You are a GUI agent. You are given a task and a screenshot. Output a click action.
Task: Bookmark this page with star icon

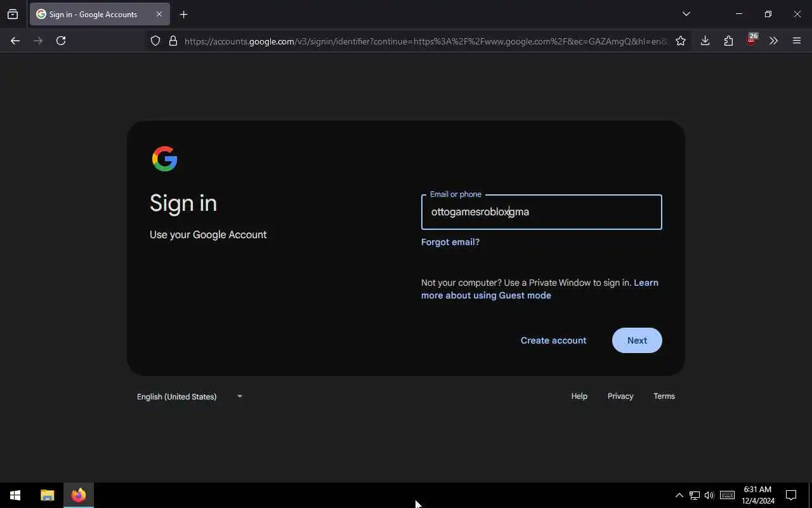click(x=681, y=41)
